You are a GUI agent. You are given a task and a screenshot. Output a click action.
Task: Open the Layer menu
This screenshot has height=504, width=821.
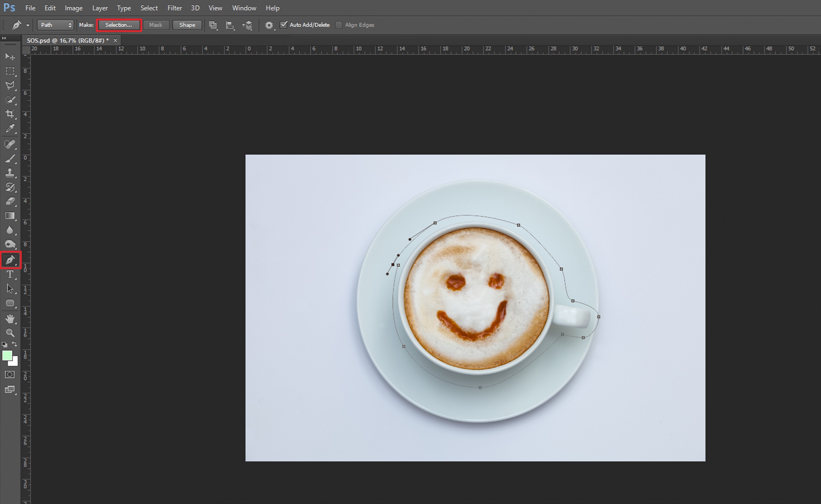(100, 8)
